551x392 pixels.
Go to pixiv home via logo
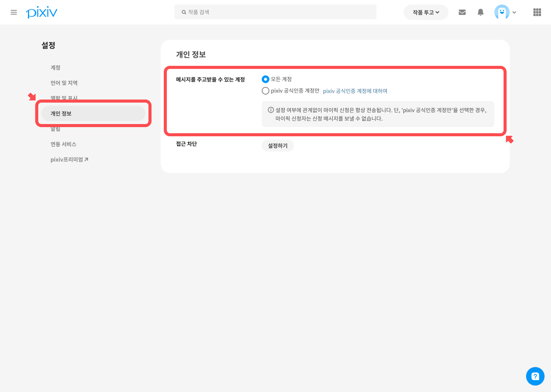click(42, 12)
